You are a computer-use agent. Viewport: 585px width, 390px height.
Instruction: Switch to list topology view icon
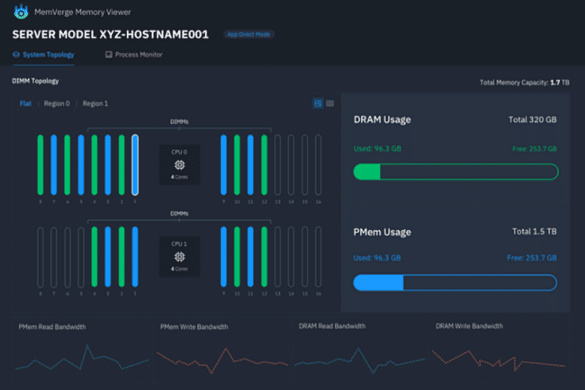[x=330, y=103]
